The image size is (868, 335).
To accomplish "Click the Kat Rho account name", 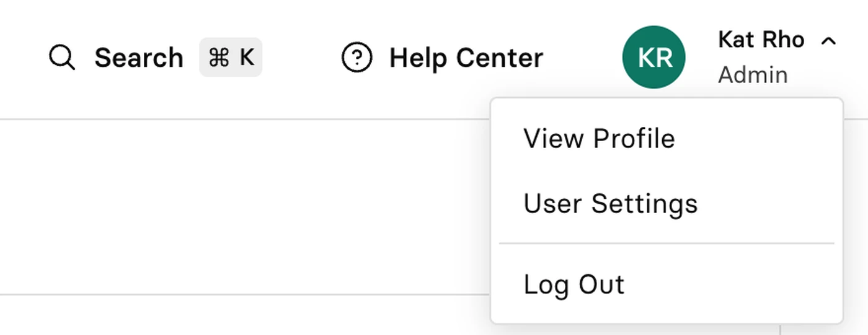I will (761, 40).
